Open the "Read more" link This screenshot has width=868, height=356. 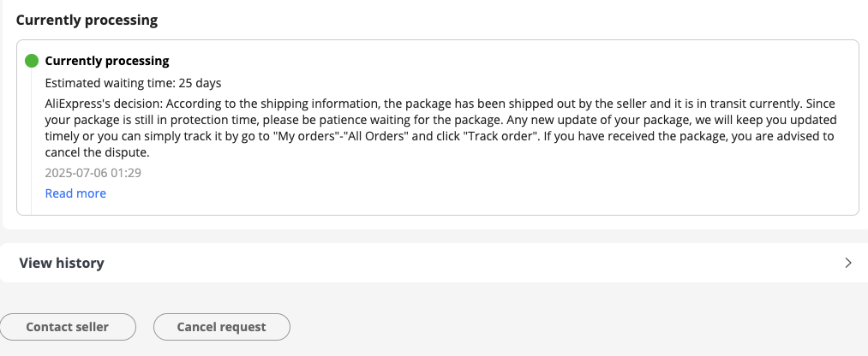click(x=75, y=193)
